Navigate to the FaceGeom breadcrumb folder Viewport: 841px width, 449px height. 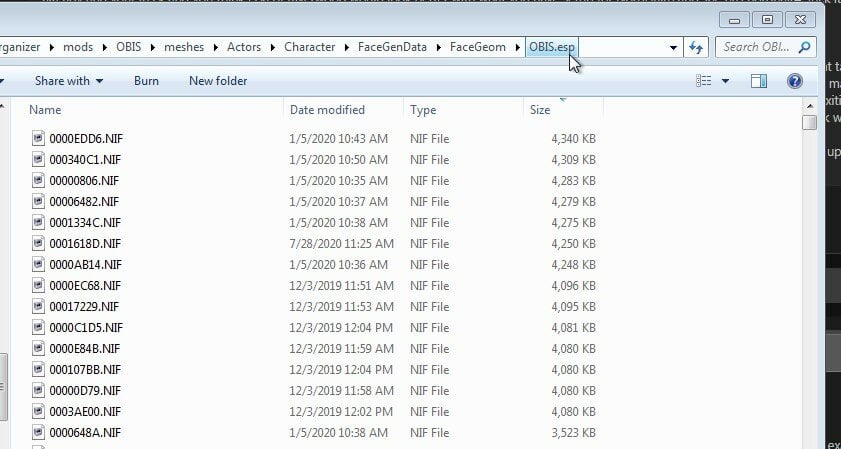coord(478,47)
